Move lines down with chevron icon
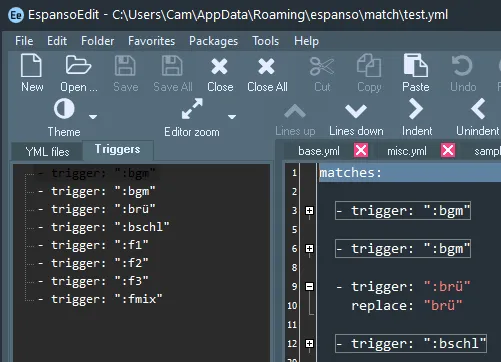The height and width of the screenshot is (362, 501). (x=356, y=111)
